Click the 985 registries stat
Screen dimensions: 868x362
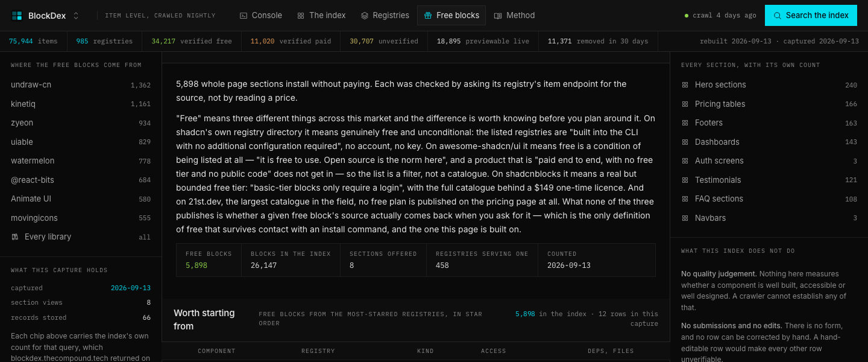104,41
